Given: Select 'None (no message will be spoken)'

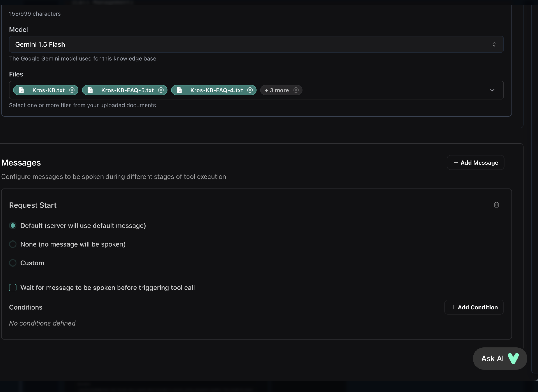Looking at the screenshot, I should point(13,244).
